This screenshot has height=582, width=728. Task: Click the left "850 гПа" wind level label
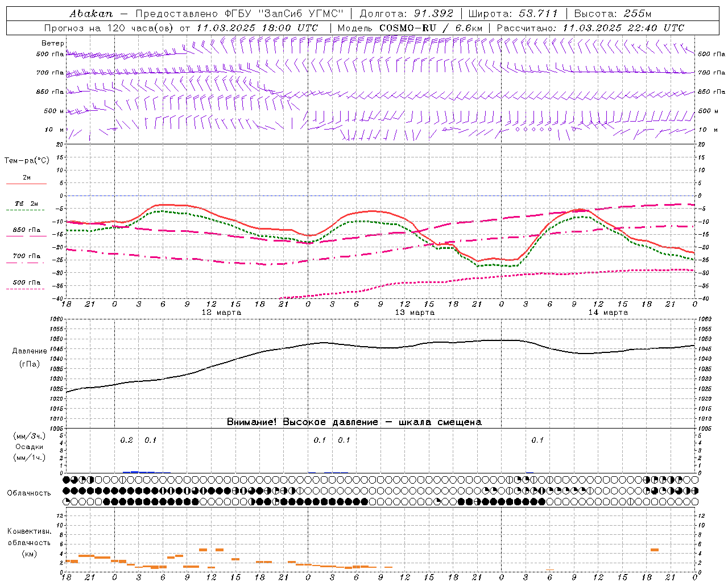click(50, 92)
